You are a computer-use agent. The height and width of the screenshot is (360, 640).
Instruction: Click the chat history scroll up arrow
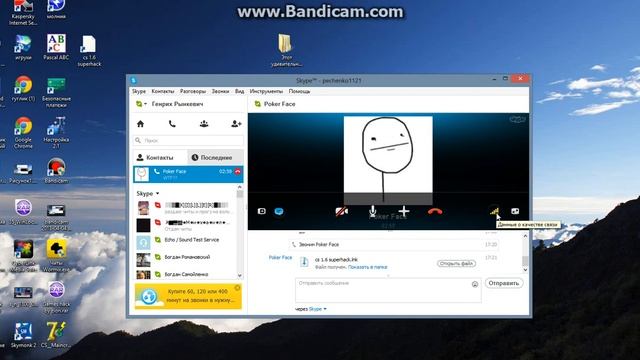pos(525,236)
